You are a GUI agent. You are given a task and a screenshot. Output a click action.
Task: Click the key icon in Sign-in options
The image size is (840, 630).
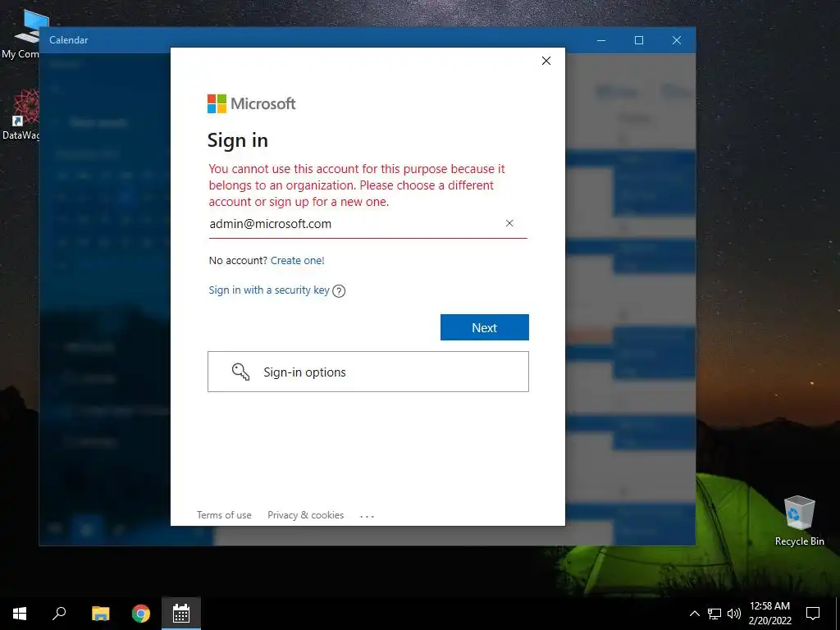[x=240, y=372]
